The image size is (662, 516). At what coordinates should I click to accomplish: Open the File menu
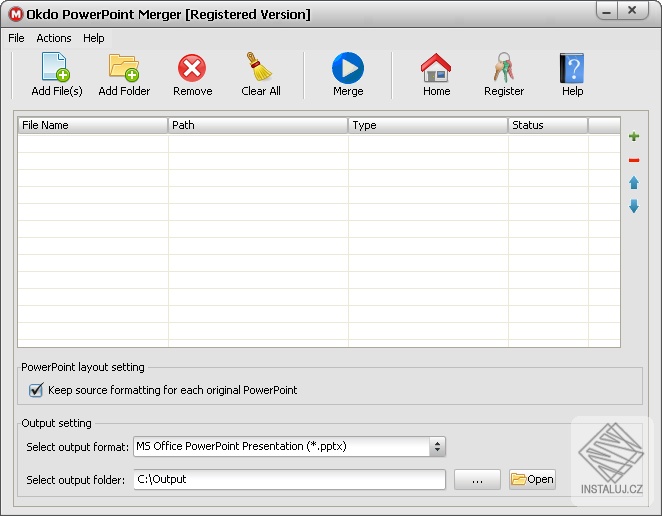pos(16,38)
